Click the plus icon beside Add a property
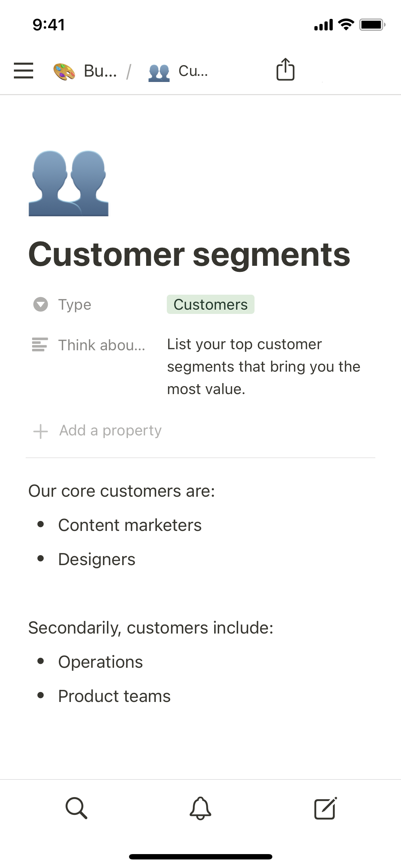The width and height of the screenshot is (401, 868). 41,431
